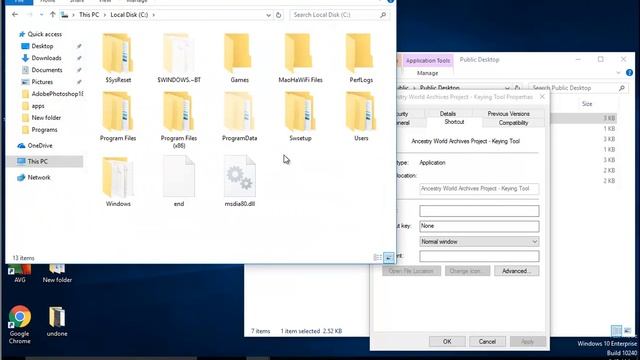The image size is (640, 360).
Task: Open the Previous Versions tab
Action: (509, 113)
